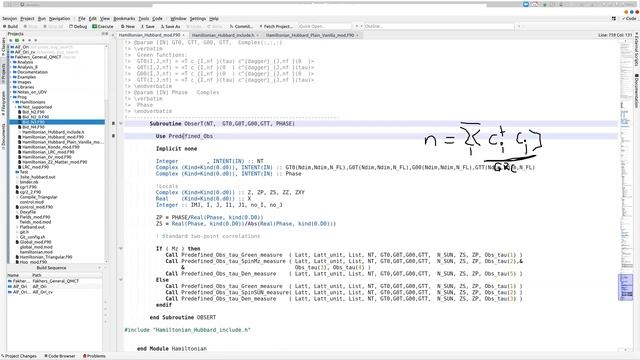Image resolution: width=640 pixels, height=360 pixels.
Task: Open the Window menu
Action: [178, 19]
